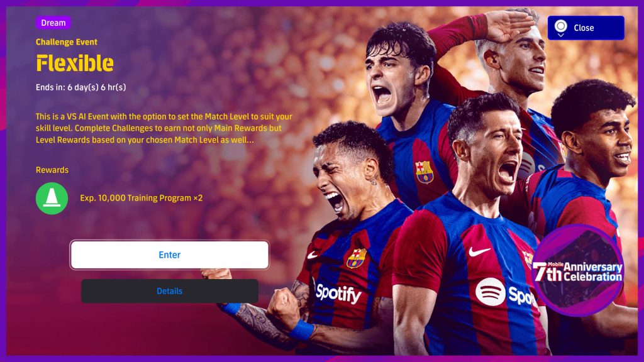
Task: Click the circle icon beside Close
Action: 560,28
